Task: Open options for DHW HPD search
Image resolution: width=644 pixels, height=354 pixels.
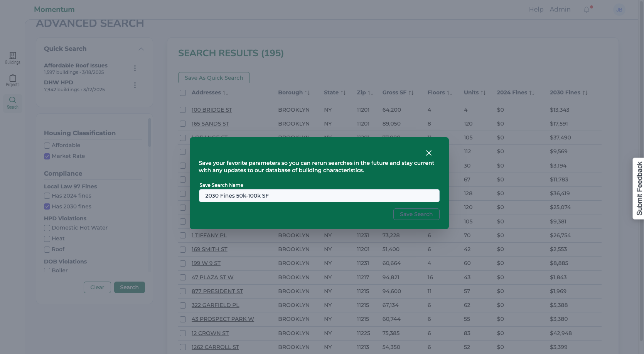Action: pyautogui.click(x=135, y=85)
